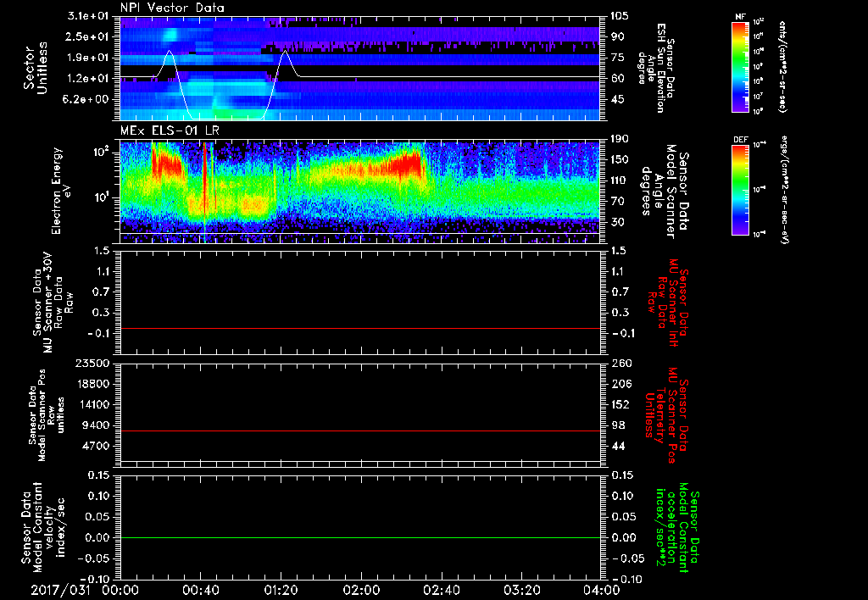Click the 'MU Scanner +30V Raw Data' axis label

click(x=52, y=303)
